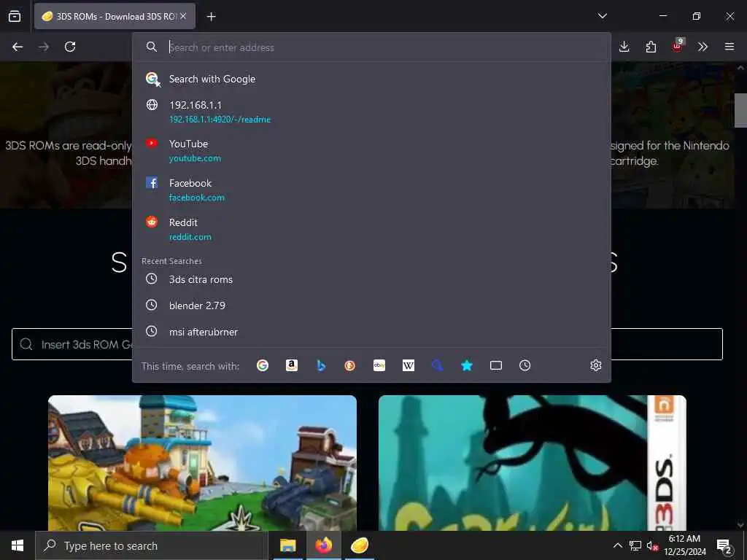The image size is (747, 560).
Task: Show hidden system tray icons
Action: point(617,545)
